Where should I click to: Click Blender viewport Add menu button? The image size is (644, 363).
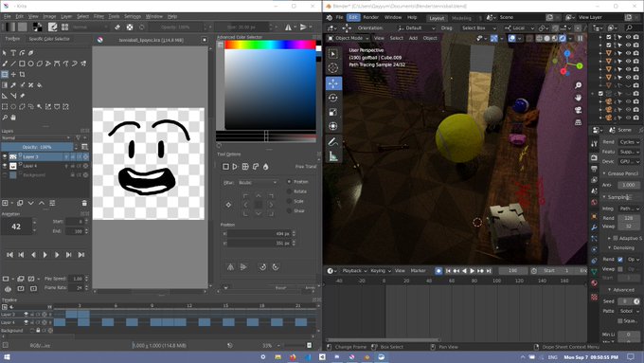pos(413,38)
